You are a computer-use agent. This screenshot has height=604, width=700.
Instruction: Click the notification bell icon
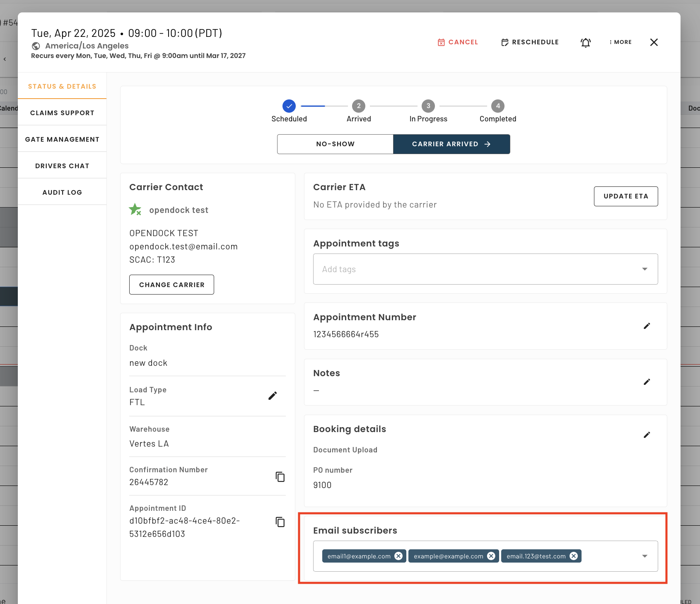click(585, 43)
